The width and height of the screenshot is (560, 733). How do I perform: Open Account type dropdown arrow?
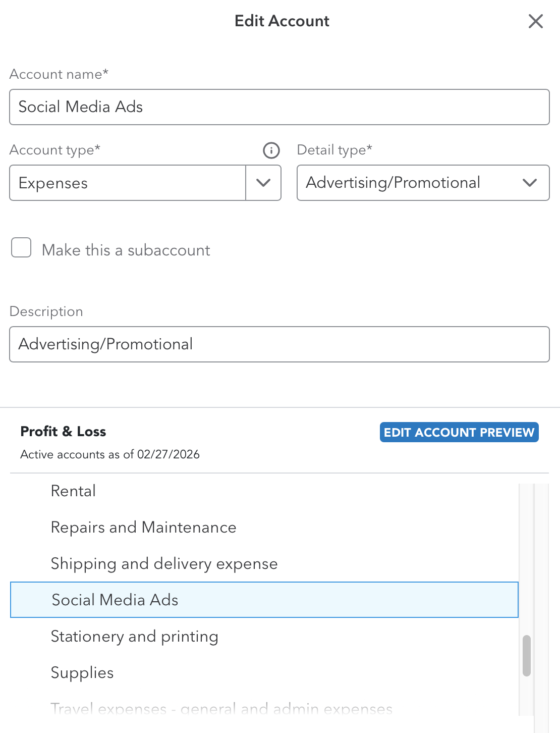click(263, 183)
